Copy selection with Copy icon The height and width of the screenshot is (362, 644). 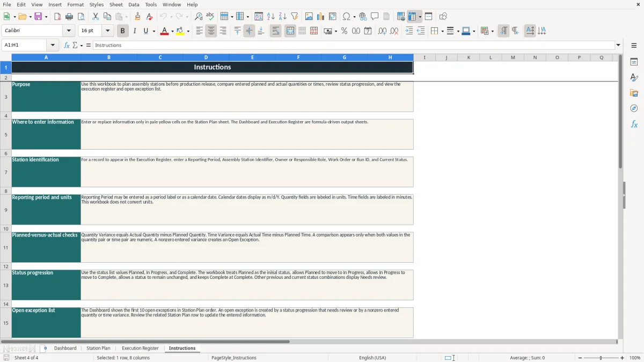[107, 17]
